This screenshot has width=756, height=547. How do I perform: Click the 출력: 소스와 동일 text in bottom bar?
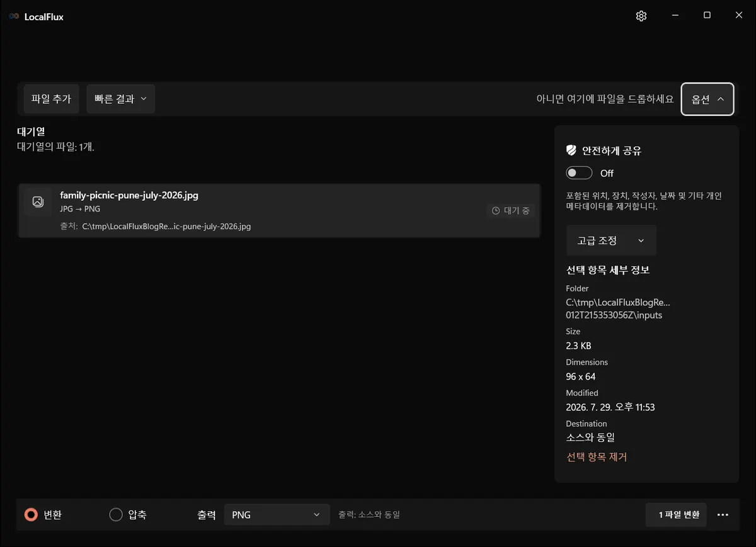pos(369,515)
